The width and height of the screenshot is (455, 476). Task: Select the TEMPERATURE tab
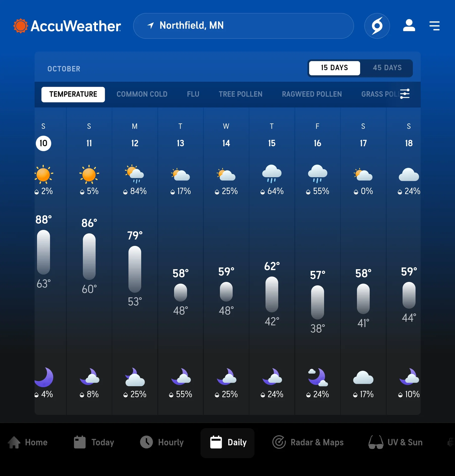pyautogui.click(x=73, y=94)
